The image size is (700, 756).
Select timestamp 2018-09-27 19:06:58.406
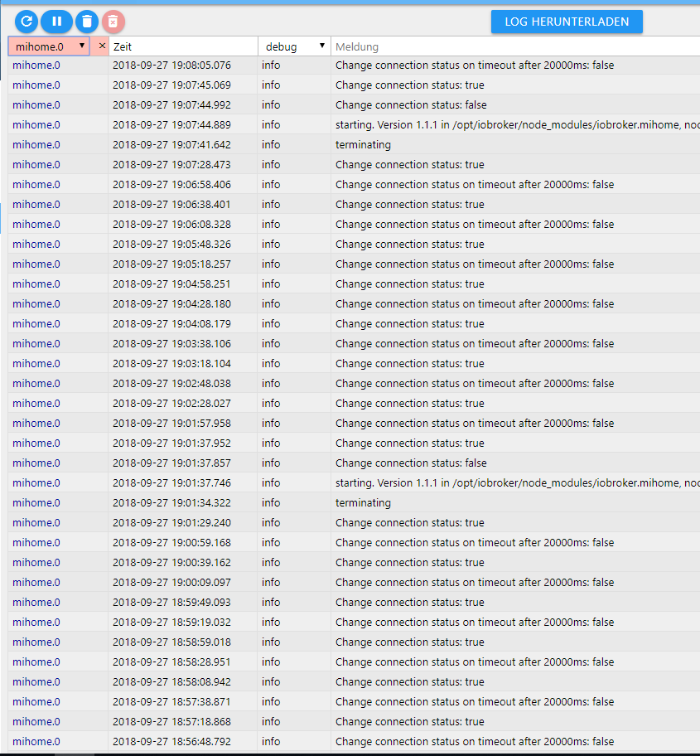point(171,185)
